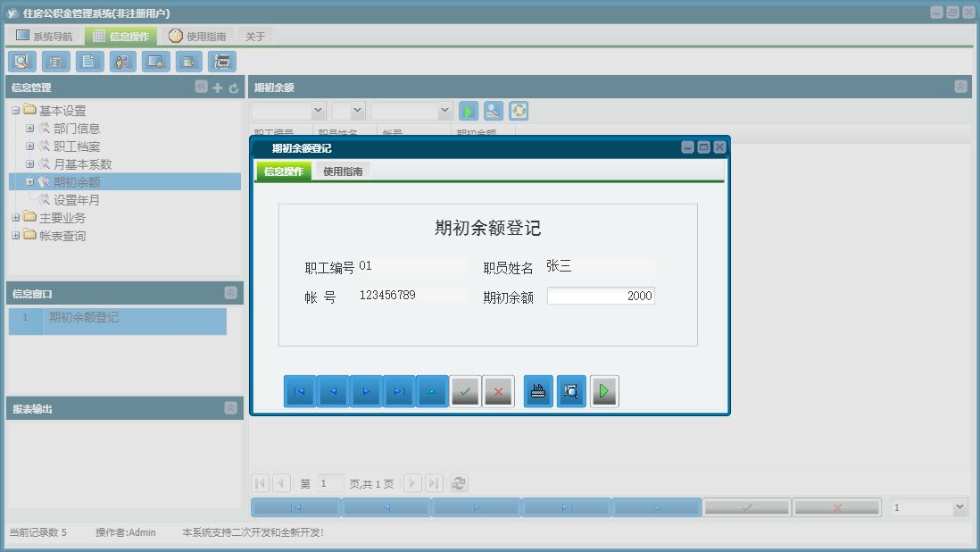Cancel editing with the red X icon
Image resolution: width=980 pixels, height=552 pixels.
tap(499, 391)
